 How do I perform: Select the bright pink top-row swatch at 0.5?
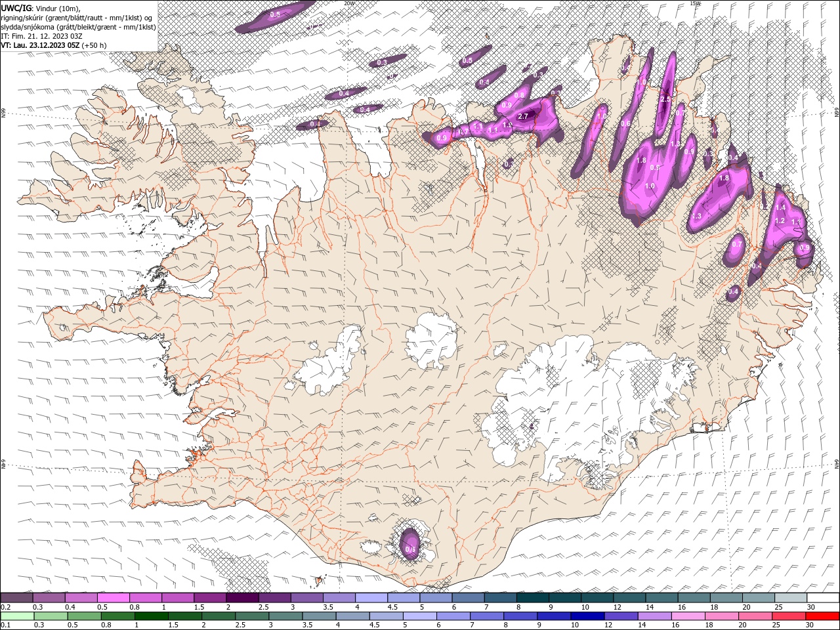pyautogui.click(x=113, y=598)
